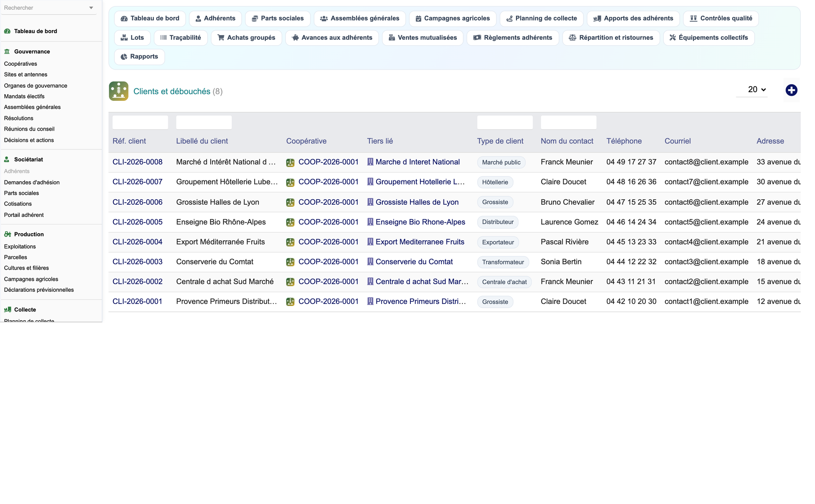Open Marche d Interet National tiers link
Screen dimensions: 815x504
(418, 162)
